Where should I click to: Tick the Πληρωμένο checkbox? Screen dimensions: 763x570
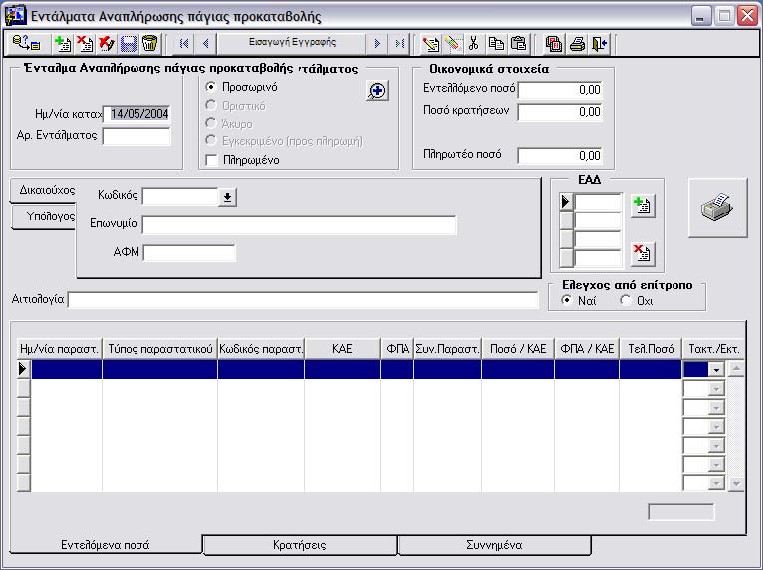point(211,159)
